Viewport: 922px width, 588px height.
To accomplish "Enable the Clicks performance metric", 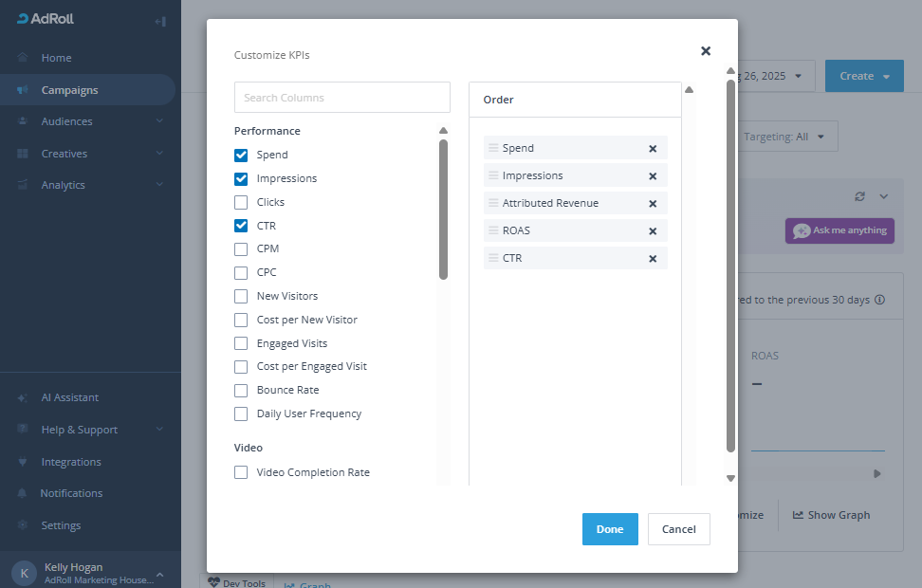I will click(241, 201).
